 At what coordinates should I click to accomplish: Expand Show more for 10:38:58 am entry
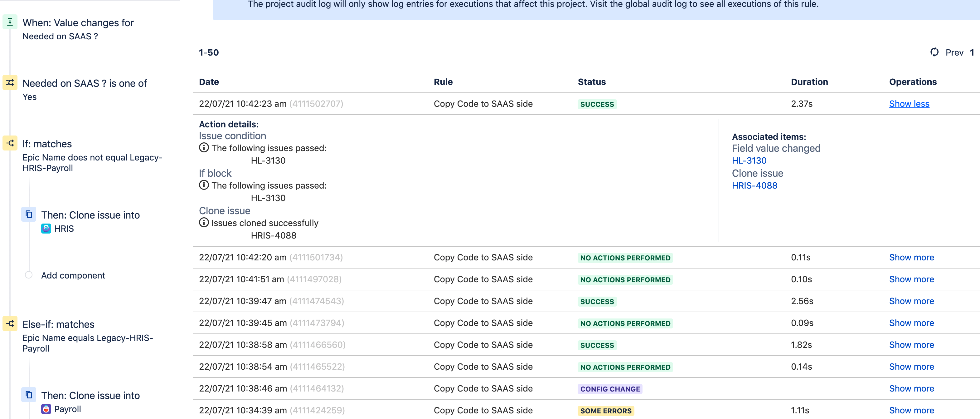[x=911, y=345]
